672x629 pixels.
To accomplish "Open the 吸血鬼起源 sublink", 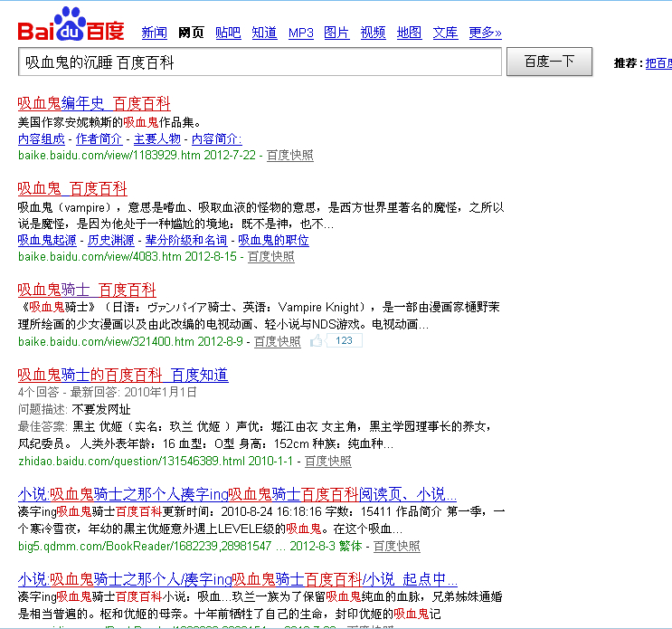I will [x=47, y=240].
